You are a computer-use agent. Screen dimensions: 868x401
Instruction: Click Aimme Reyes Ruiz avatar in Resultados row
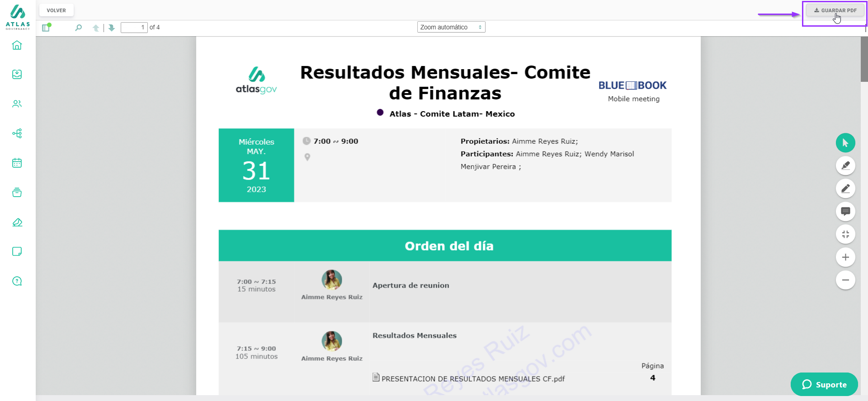[x=332, y=341]
